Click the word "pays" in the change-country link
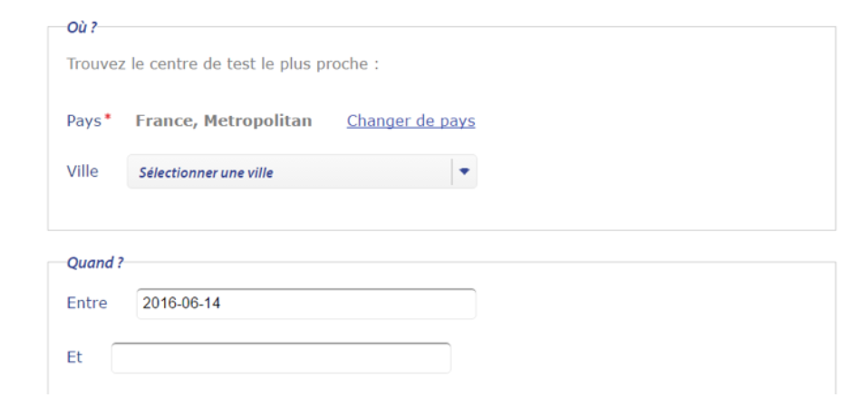The height and width of the screenshot is (417, 868). (x=456, y=121)
